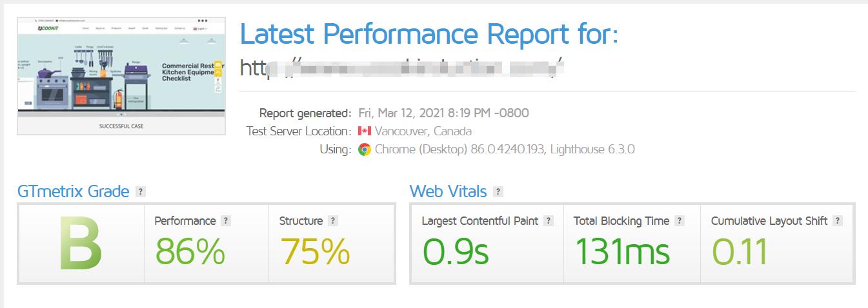Open Cumulative Layout Shift help icon
This screenshot has width=868, height=308.
pos(838,221)
